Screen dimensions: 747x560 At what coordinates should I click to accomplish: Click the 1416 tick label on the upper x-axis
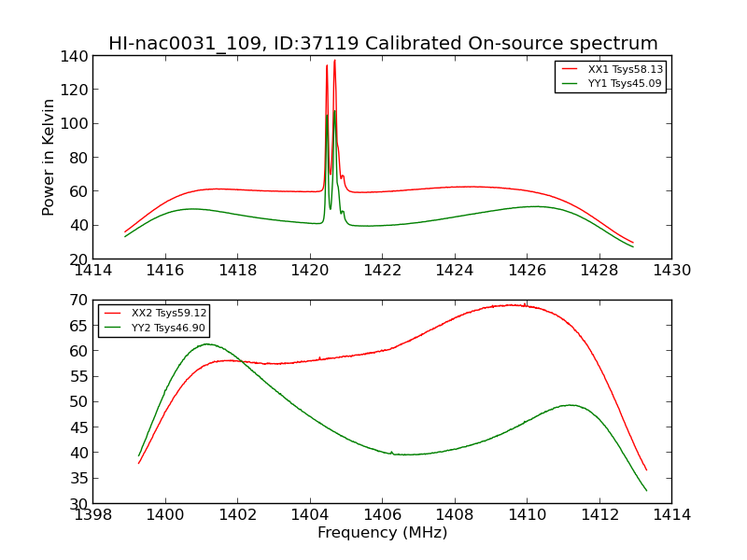tap(165, 271)
